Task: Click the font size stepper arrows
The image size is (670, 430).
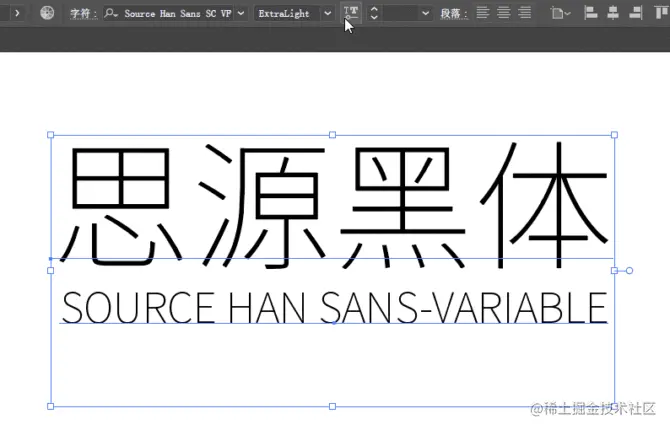Action: (x=374, y=13)
